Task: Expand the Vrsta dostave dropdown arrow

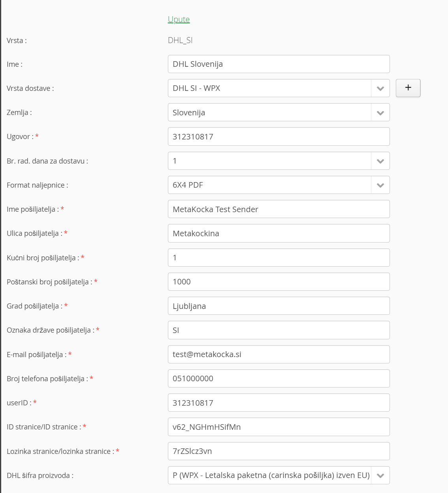Action: (x=380, y=88)
